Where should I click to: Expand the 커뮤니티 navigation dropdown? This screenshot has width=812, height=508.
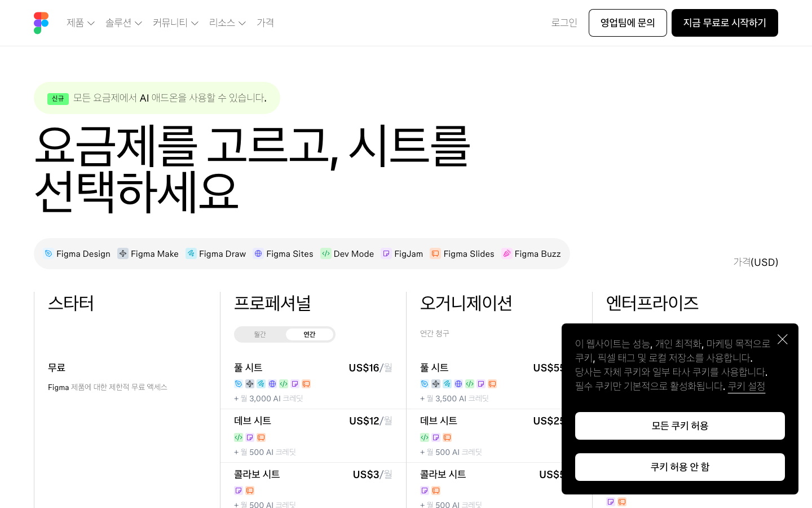175,23
